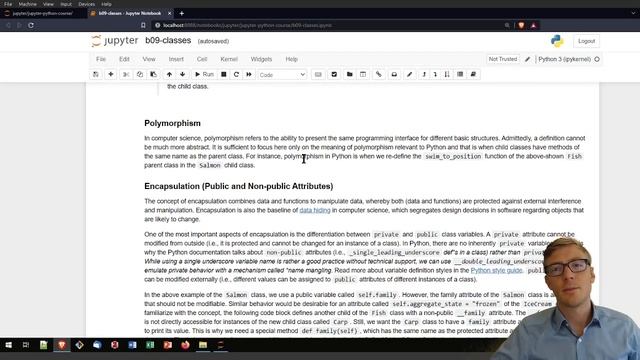The height and width of the screenshot is (360, 640).
Task: Switch to the jupyter-python-course browser tab
Action: (42, 13)
